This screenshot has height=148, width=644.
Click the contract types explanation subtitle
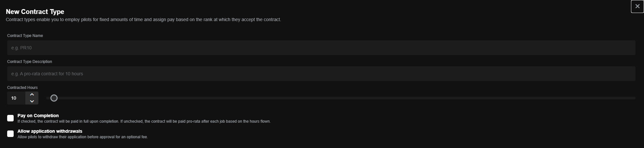click(x=143, y=20)
